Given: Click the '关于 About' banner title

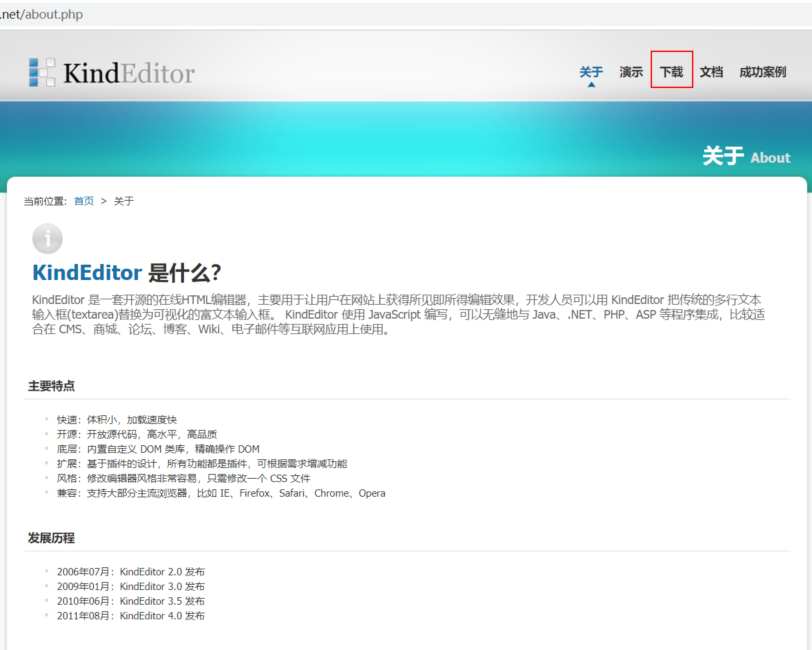Looking at the screenshot, I should [747, 157].
